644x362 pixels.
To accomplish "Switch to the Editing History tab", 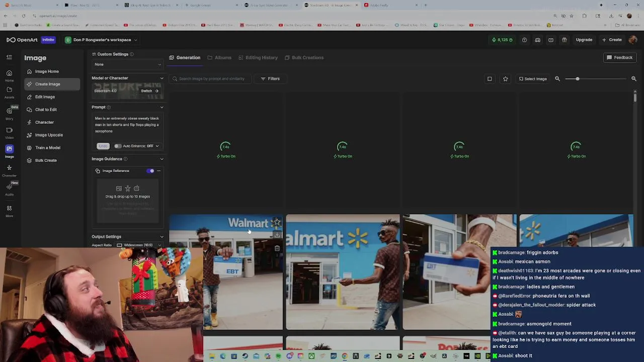I will coord(258,57).
